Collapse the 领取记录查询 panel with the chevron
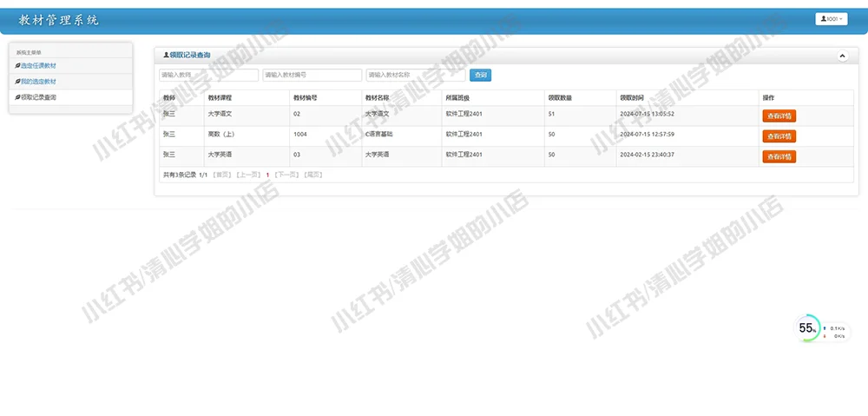Image resolution: width=868 pixels, height=416 pixels. pos(842,56)
